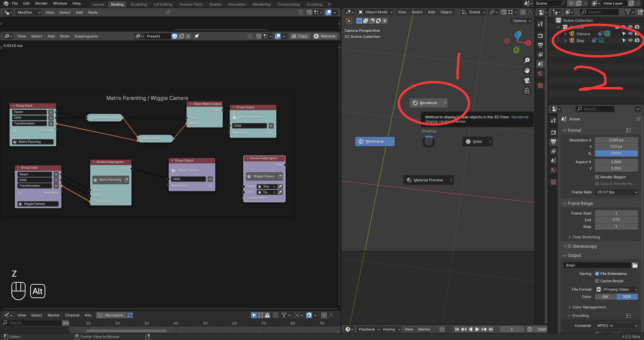Screen dimensions: 644x340
Task: Click the lock camera to view icon
Action: point(527,91)
